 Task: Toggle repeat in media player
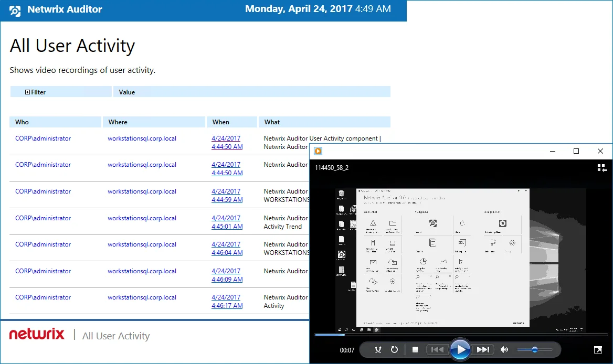[x=395, y=349]
